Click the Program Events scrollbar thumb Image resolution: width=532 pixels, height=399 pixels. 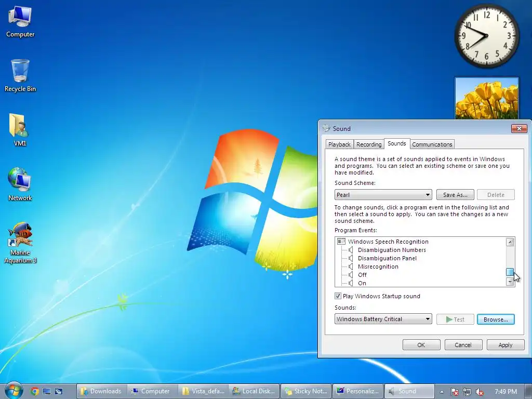510,272
